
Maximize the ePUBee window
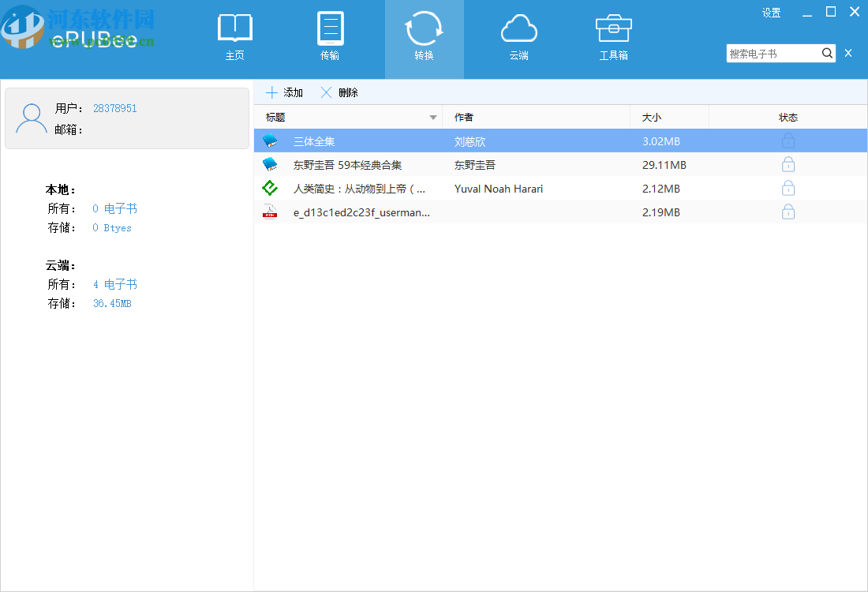coord(831,12)
